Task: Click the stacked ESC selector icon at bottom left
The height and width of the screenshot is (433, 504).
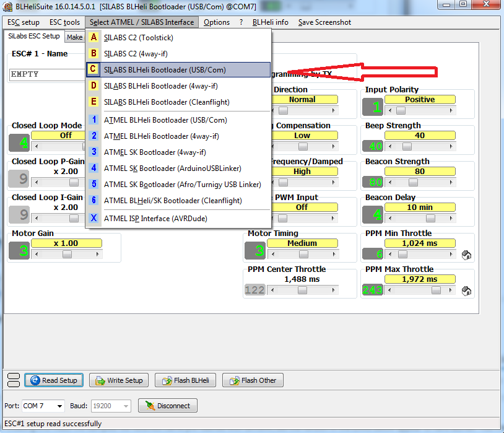Action: coord(13,380)
